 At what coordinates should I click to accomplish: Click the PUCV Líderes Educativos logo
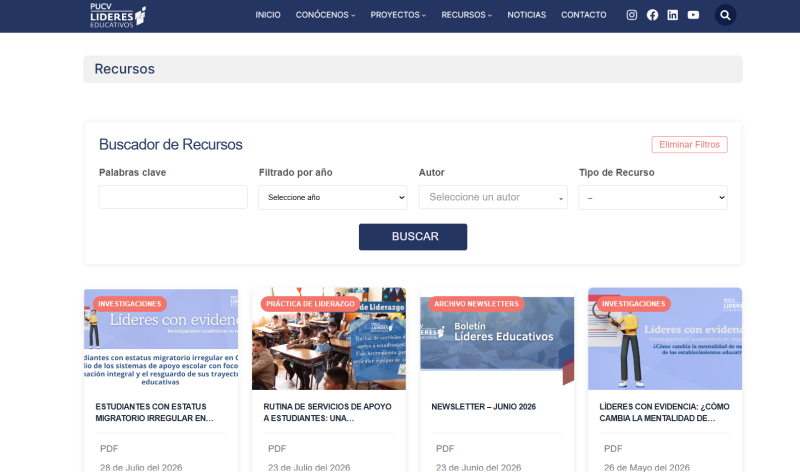(x=118, y=15)
